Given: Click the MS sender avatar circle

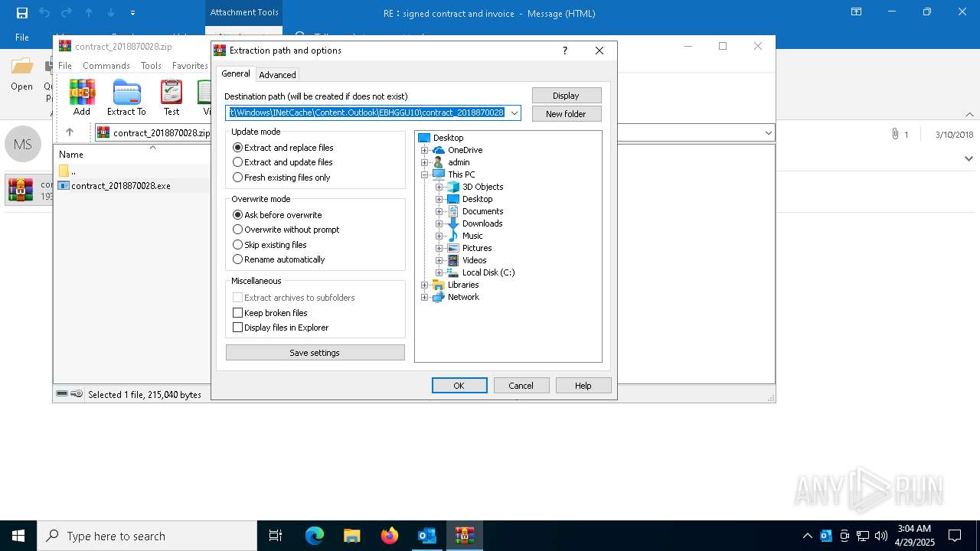Looking at the screenshot, I should click(23, 144).
